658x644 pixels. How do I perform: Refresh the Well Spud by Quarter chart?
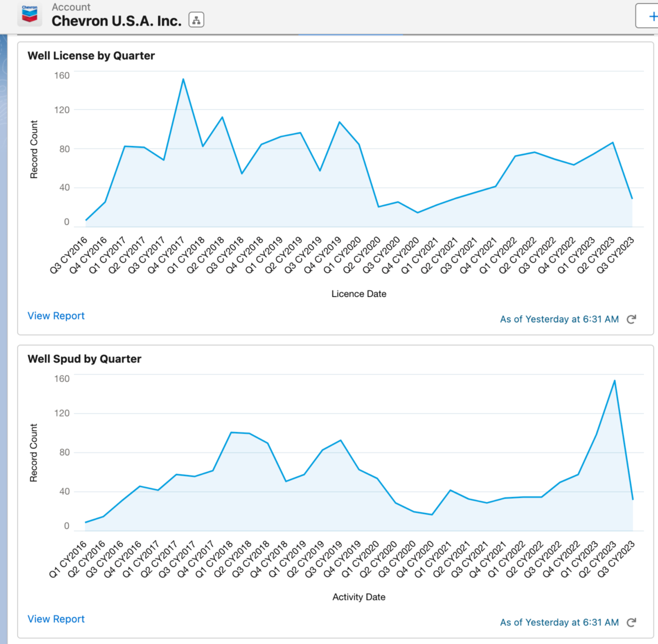[x=631, y=622]
